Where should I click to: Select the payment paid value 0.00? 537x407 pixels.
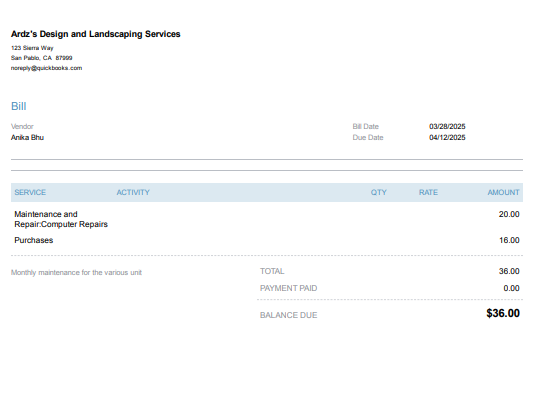point(511,288)
